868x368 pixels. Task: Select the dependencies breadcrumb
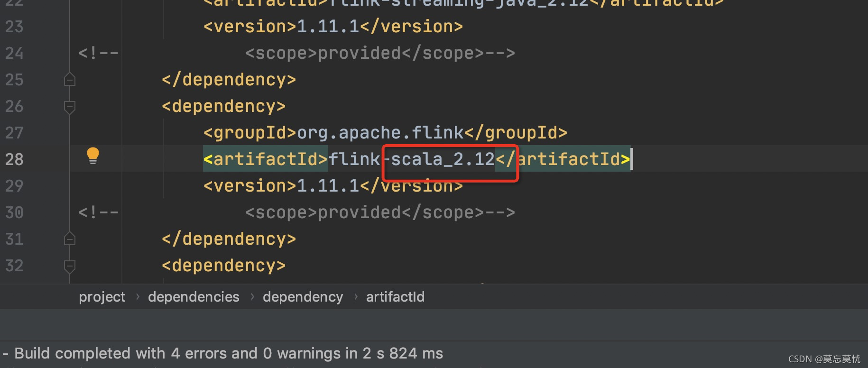pyautogui.click(x=194, y=297)
